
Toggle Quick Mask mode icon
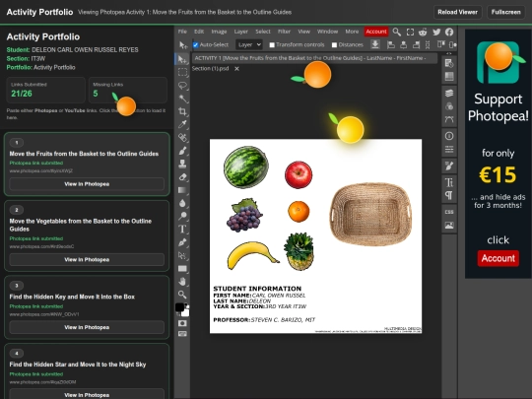(x=182, y=323)
